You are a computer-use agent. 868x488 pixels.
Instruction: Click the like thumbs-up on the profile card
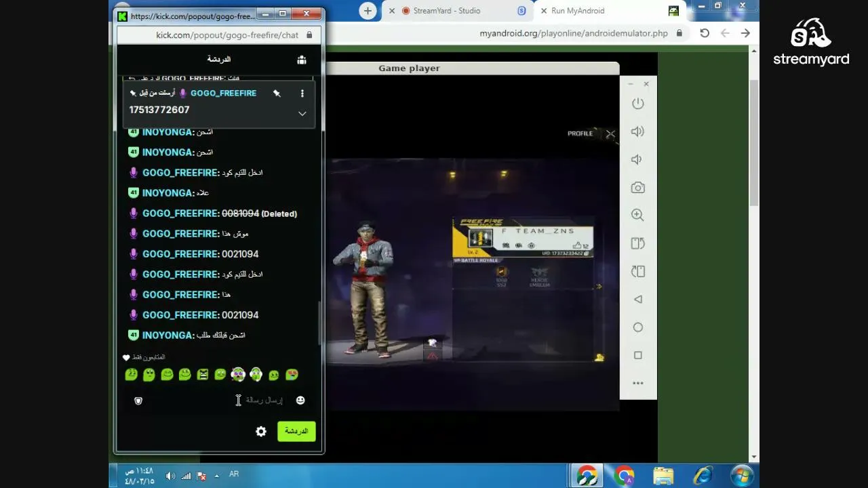[x=577, y=245]
